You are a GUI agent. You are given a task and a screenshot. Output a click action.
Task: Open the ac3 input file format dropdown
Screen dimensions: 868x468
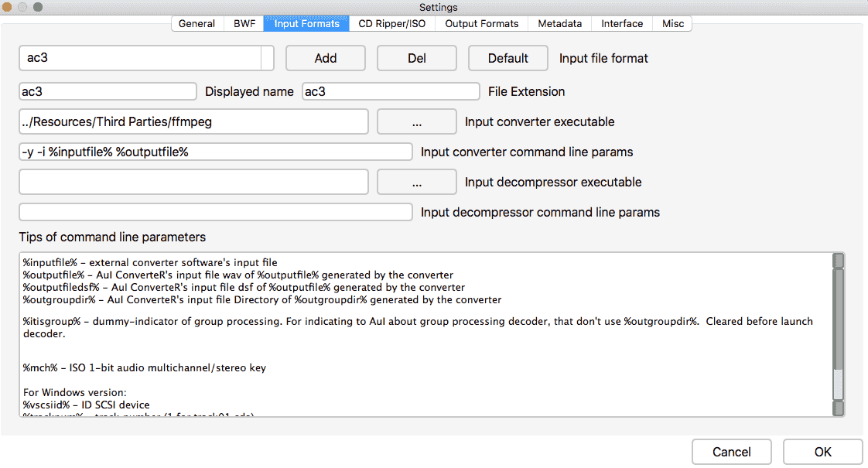coord(147,58)
